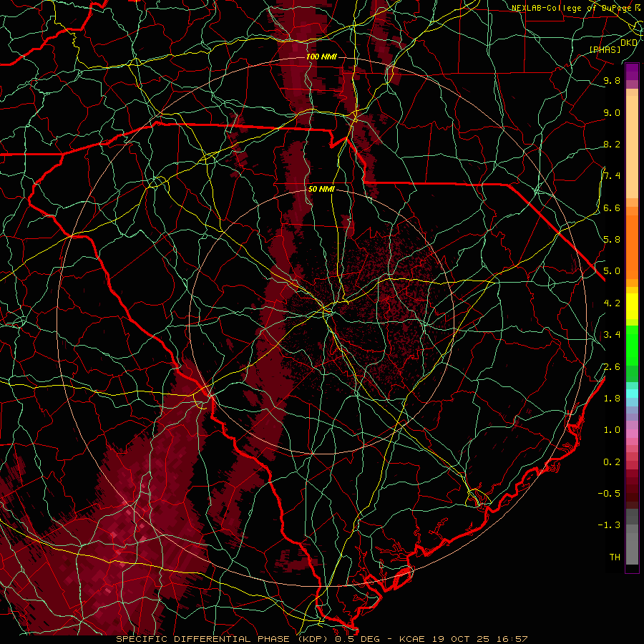This screenshot has height=644, width=644.
Task: Click the product title caption at bottom
Action: pyautogui.click(x=321, y=639)
